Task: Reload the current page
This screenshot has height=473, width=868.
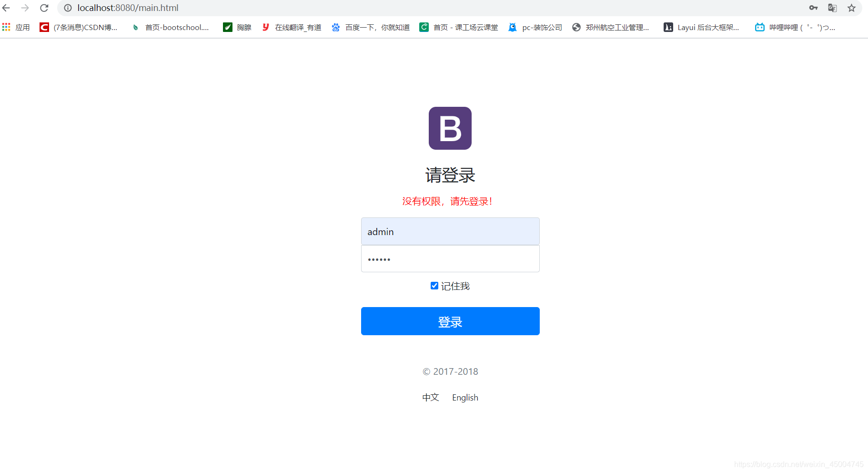Action: tap(44, 8)
